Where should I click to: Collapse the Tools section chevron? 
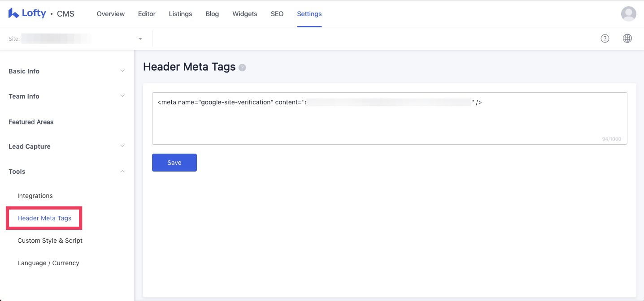tap(122, 171)
